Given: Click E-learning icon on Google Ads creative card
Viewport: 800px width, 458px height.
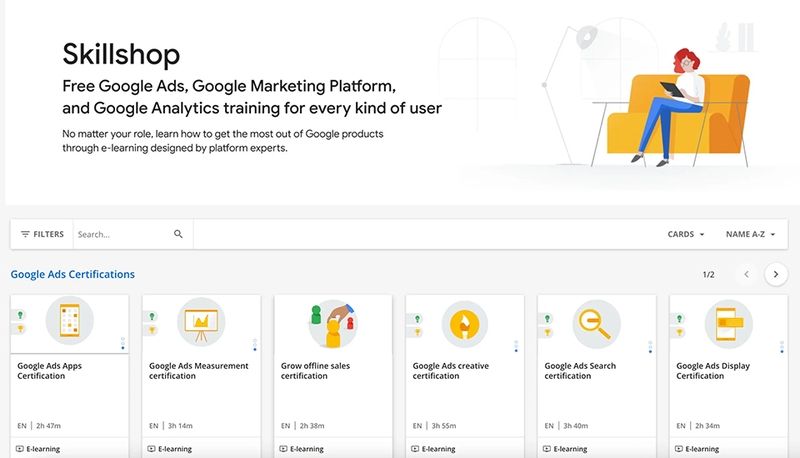Looking at the screenshot, I should point(415,449).
